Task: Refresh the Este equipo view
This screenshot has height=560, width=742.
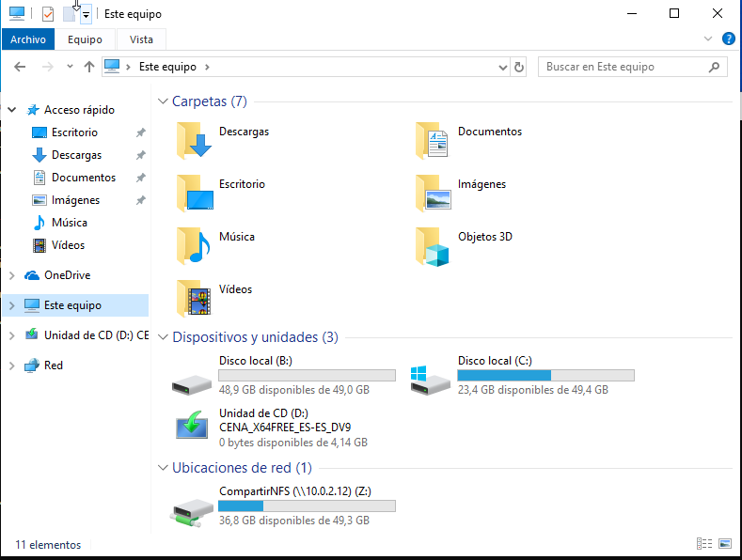Action: pyautogui.click(x=519, y=67)
